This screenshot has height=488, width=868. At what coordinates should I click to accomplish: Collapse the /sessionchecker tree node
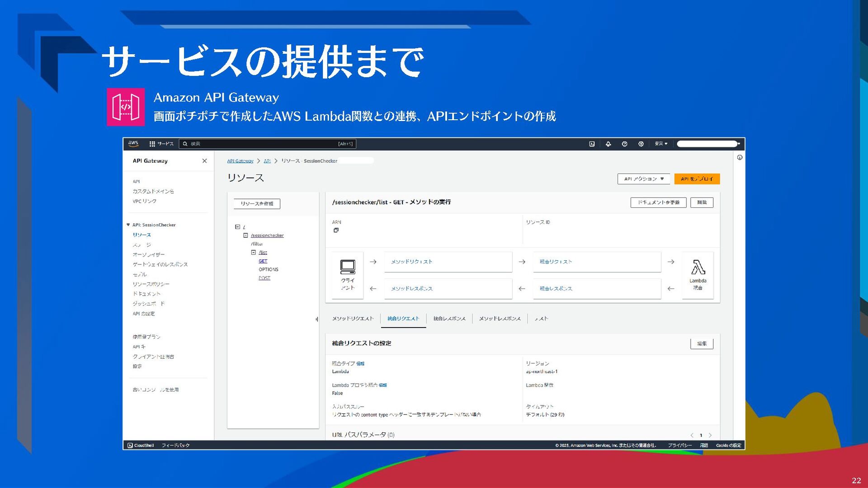[245, 235]
